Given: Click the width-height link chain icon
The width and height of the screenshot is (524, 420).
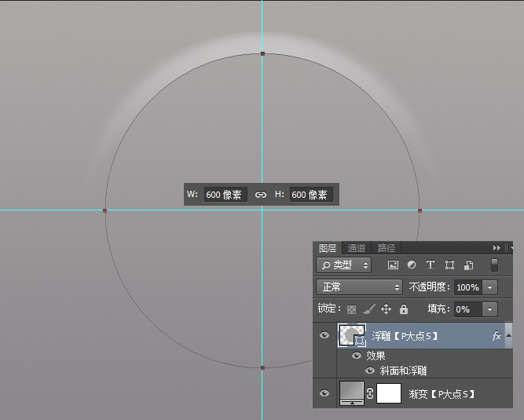Looking at the screenshot, I should point(261,195).
